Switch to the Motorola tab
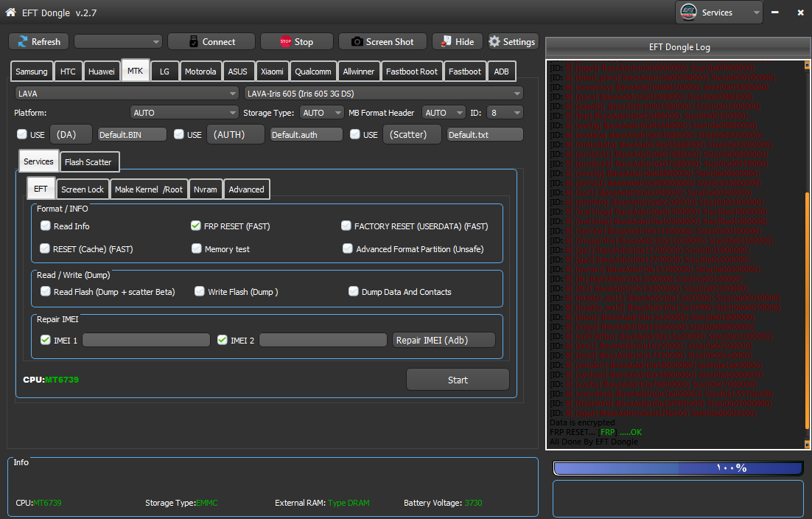 pyautogui.click(x=200, y=72)
